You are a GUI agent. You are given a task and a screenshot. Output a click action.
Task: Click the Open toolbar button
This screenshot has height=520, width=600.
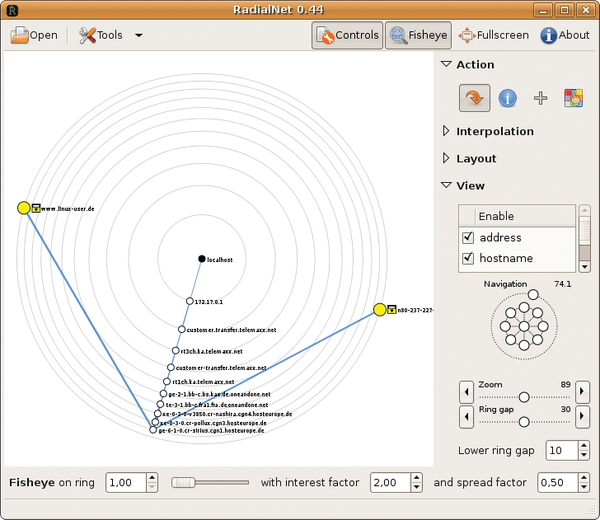(34, 35)
